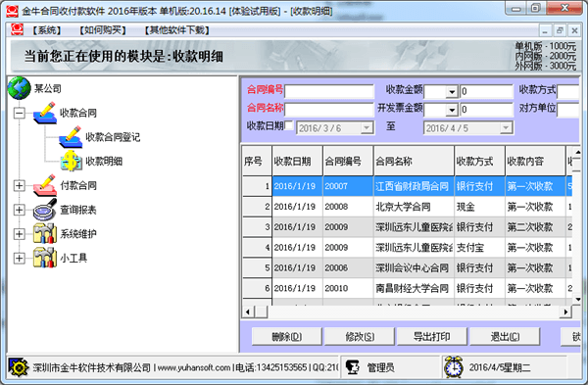This screenshot has height=385, width=588.
Task: Select the 北京大学合同 cell
Action: (414, 207)
